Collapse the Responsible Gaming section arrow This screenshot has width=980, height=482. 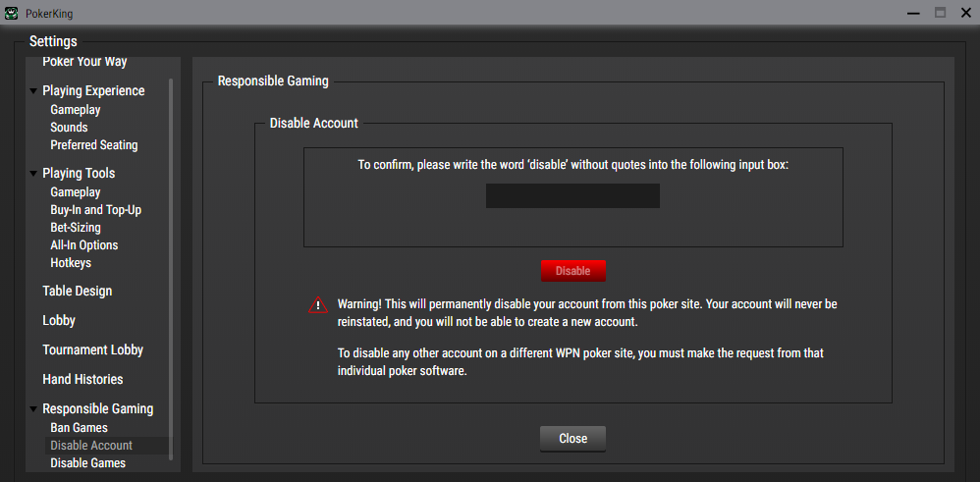coord(33,409)
